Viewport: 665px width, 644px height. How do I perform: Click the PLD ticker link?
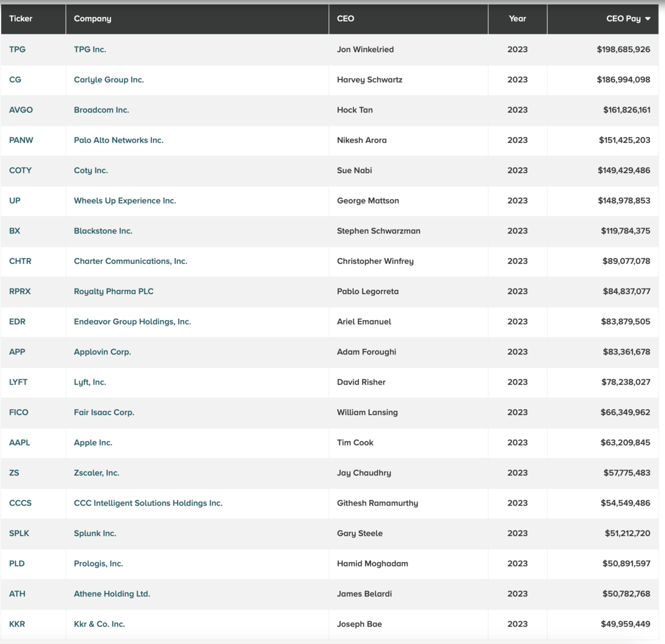[17, 563]
